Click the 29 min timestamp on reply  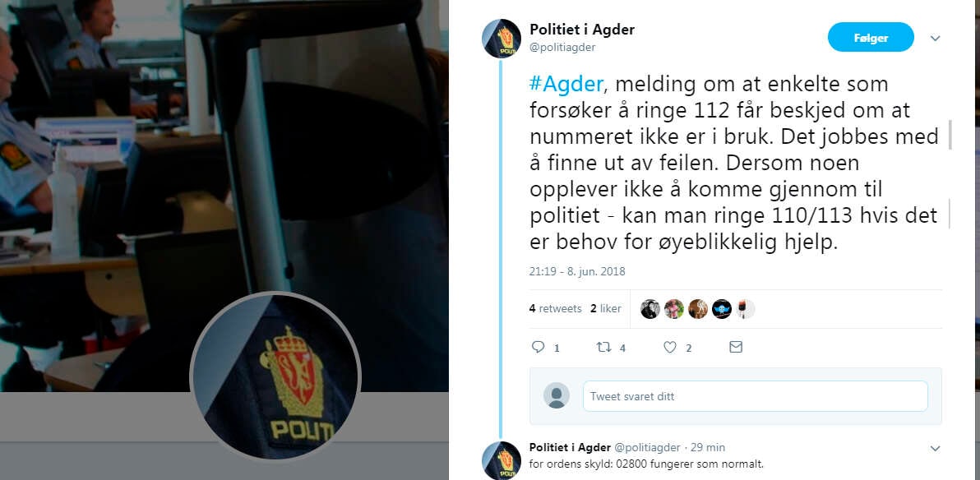point(708,447)
